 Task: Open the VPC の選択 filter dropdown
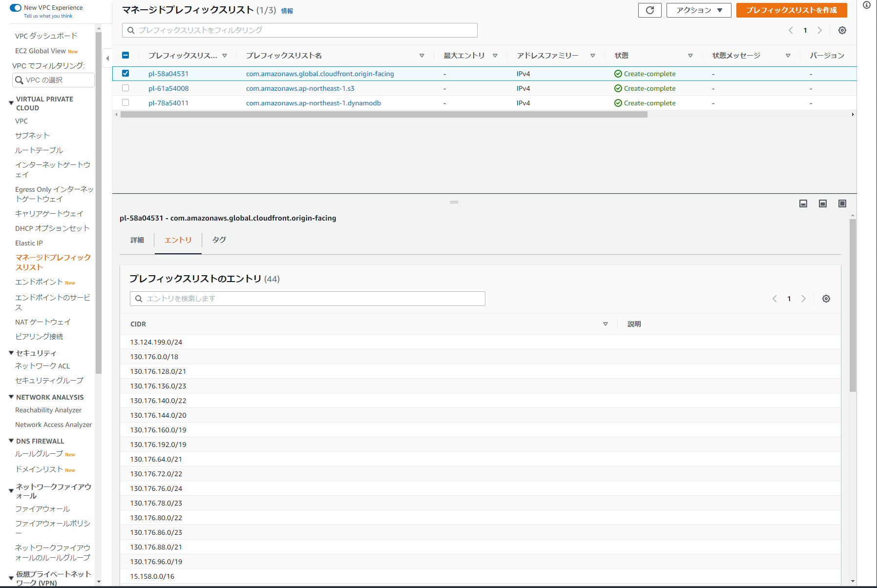[53, 80]
